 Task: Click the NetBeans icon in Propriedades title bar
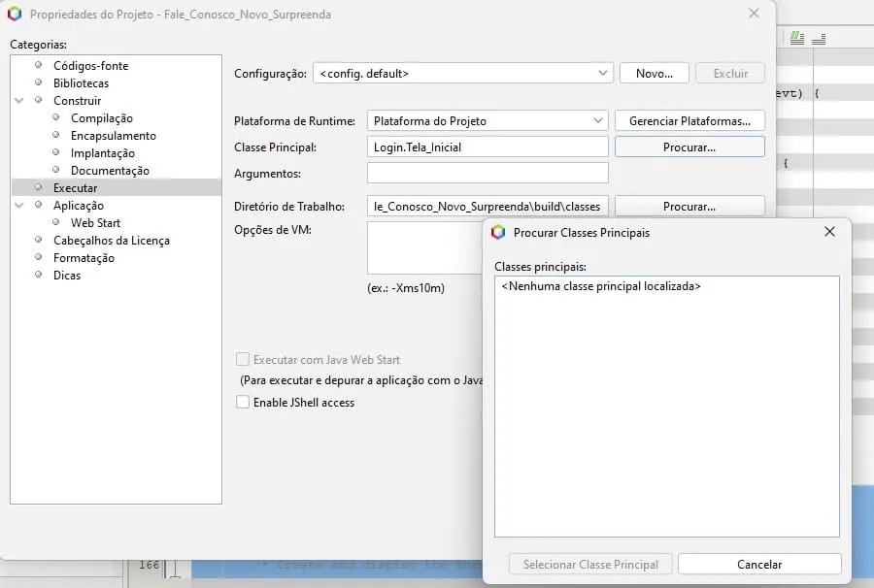tap(15, 15)
